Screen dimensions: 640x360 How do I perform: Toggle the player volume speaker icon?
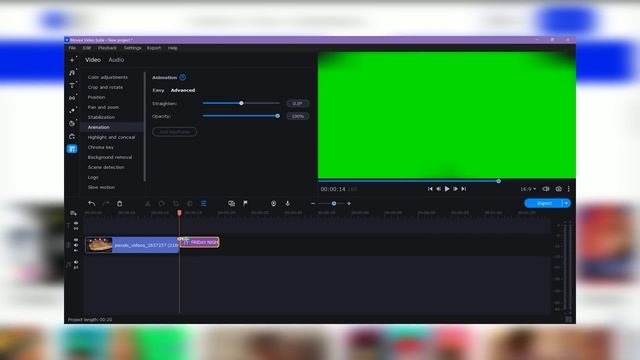[546, 189]
